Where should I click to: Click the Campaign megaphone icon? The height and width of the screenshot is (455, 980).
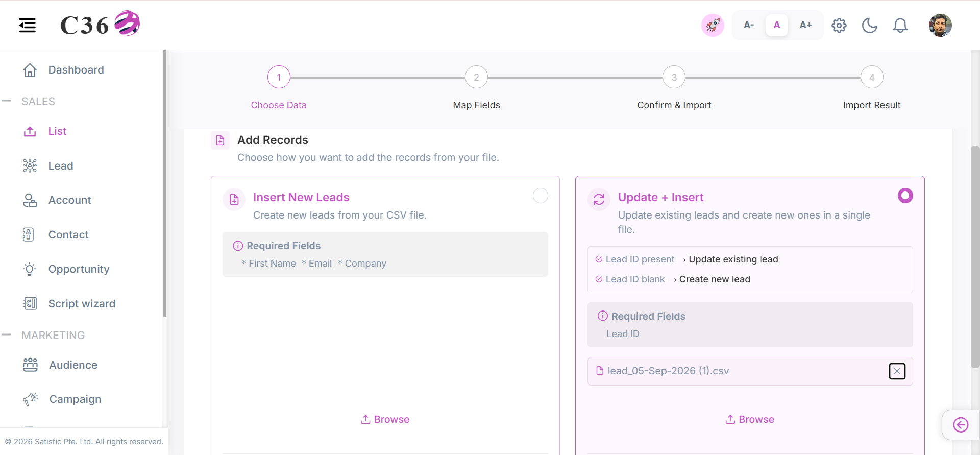[x=30, y=399]
